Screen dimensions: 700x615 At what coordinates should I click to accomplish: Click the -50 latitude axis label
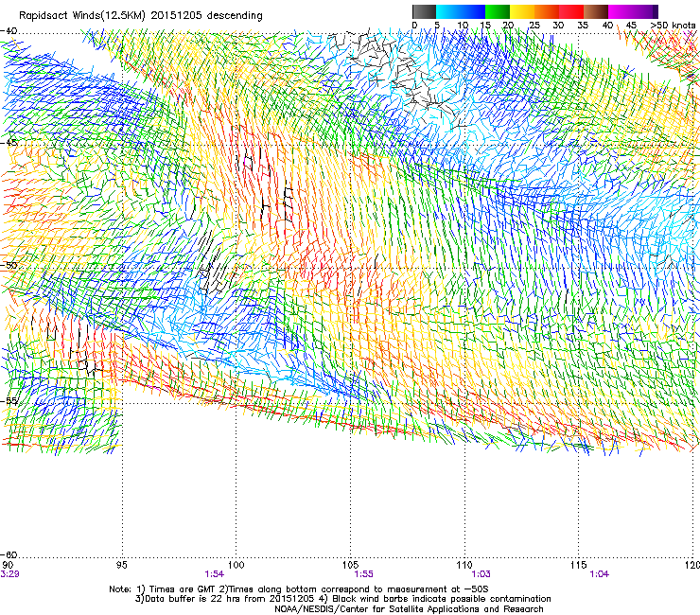click(x=9, y=265)
